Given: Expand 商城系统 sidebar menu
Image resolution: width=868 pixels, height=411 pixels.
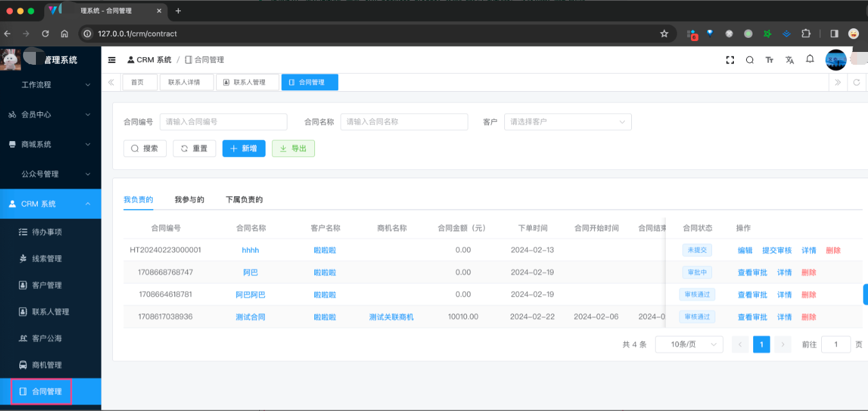Looking at the screenshot, I should (51, 144).
